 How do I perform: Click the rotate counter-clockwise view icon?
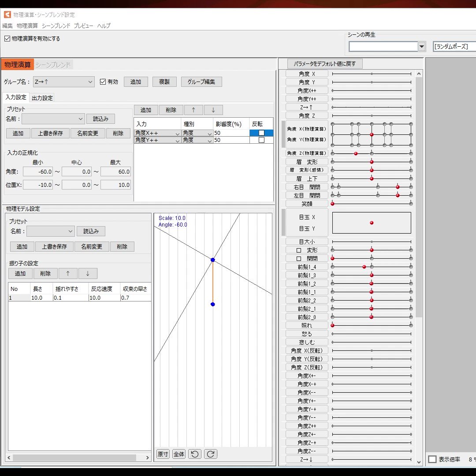tap(195, 454)
